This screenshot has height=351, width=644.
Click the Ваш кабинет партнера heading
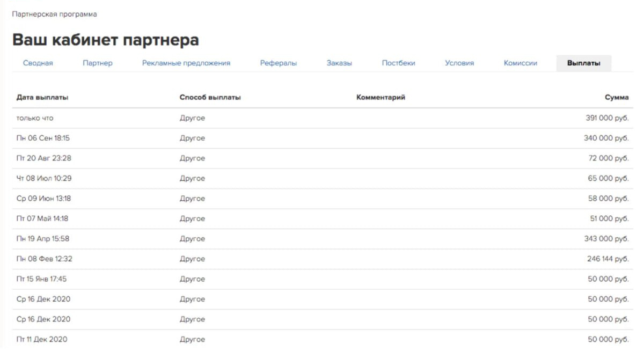pyautogui.click(x=106, y=40)
